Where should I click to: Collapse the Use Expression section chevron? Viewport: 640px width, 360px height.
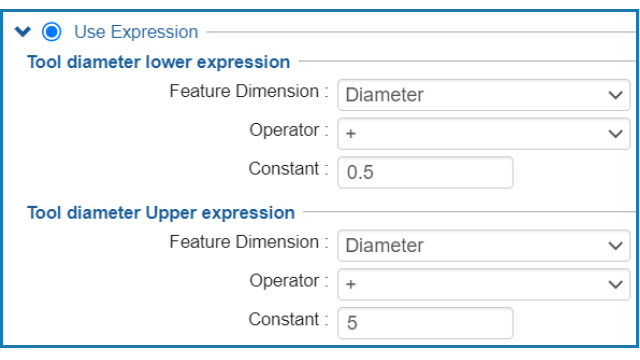click(x=23, y=31)
